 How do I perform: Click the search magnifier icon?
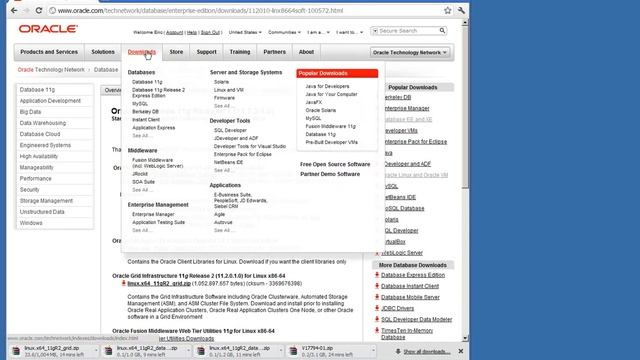[442, 31]
